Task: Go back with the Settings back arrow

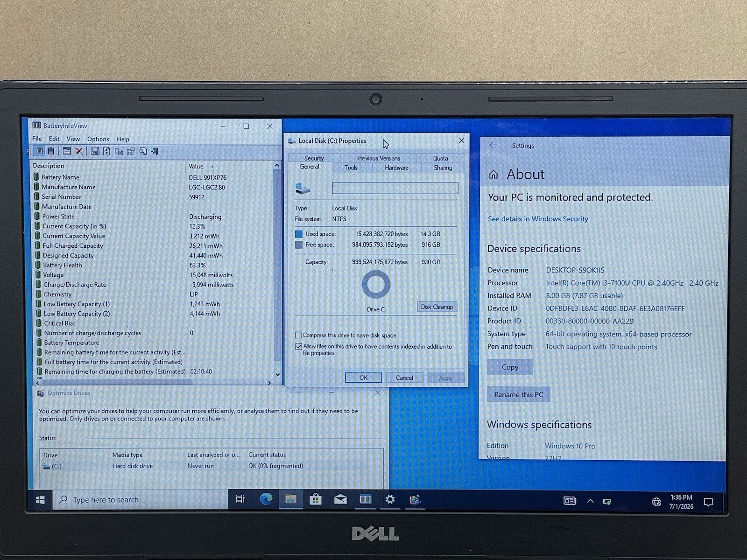Action: [493, 145]
